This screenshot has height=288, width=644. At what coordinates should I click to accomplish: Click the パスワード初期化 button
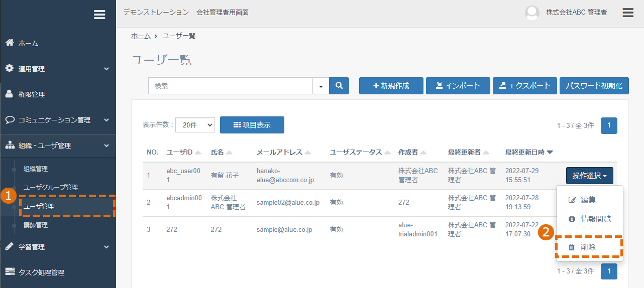click(x=594, y=86)
